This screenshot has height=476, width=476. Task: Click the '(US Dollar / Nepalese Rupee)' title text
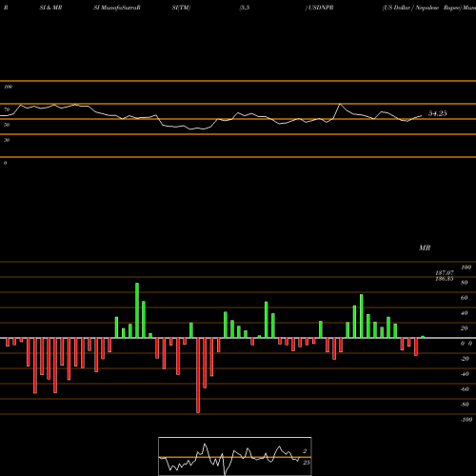pos(422,8)
